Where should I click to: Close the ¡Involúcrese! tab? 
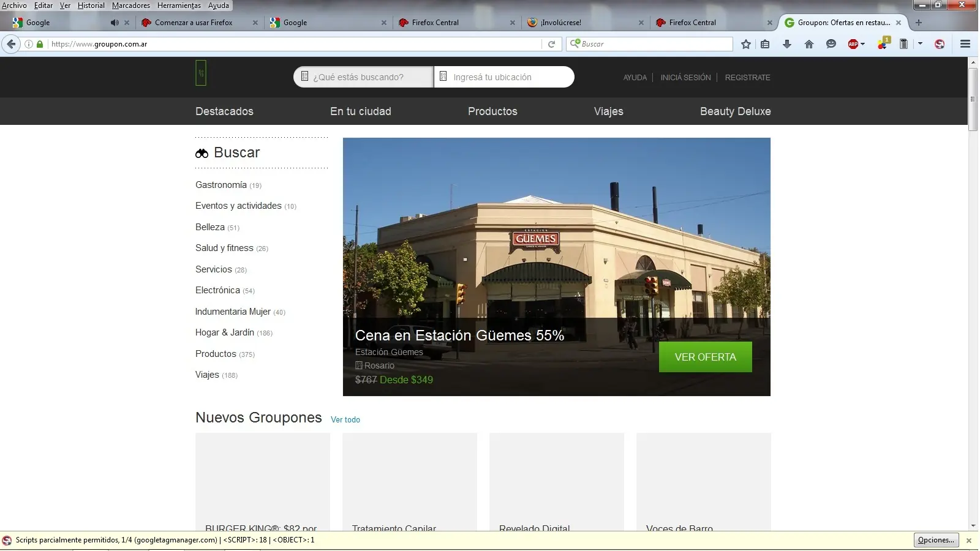[641, 23]
